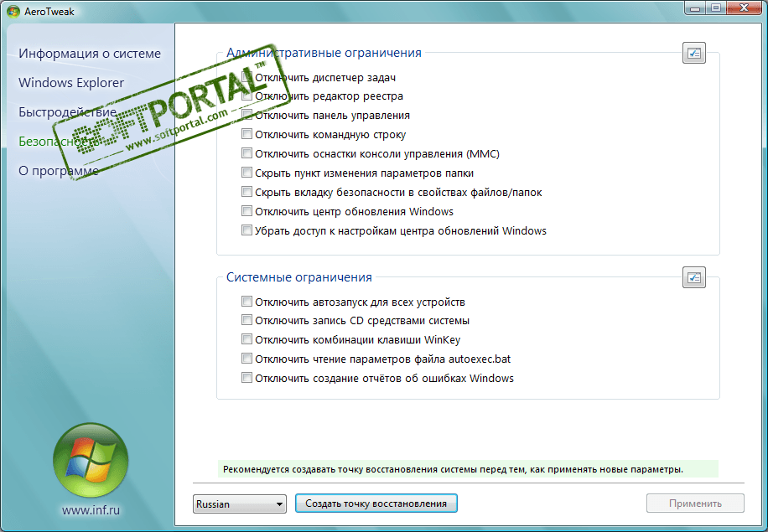Viewport: 768px width, 532px height.
Task: Toggle Отключить центр обновления Windows
Action: tap(246, 211)
